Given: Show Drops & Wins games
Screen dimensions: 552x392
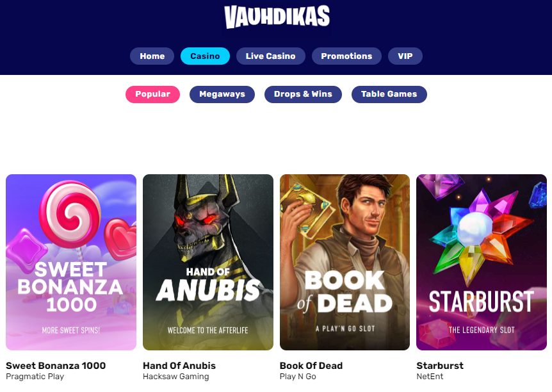Looking at the screenshot, I should point(303,94).
